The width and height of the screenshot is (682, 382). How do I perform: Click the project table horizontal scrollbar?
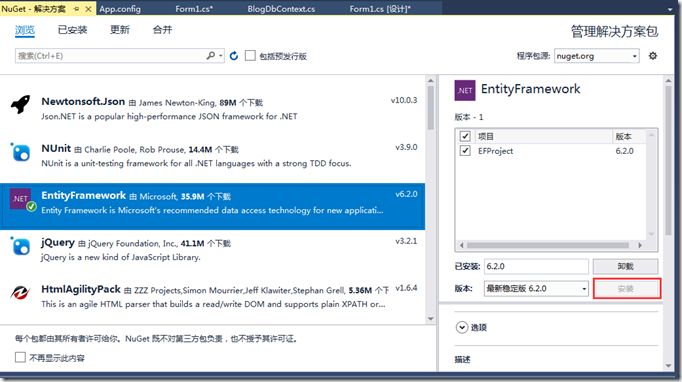548,245
